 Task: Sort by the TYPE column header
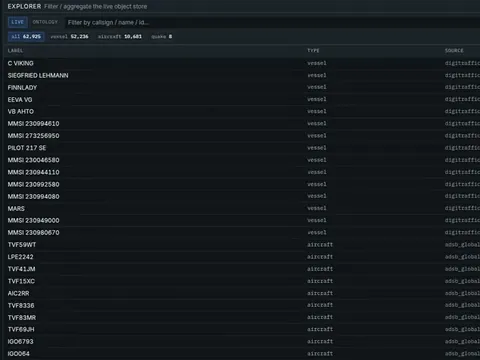coord(313,51)
